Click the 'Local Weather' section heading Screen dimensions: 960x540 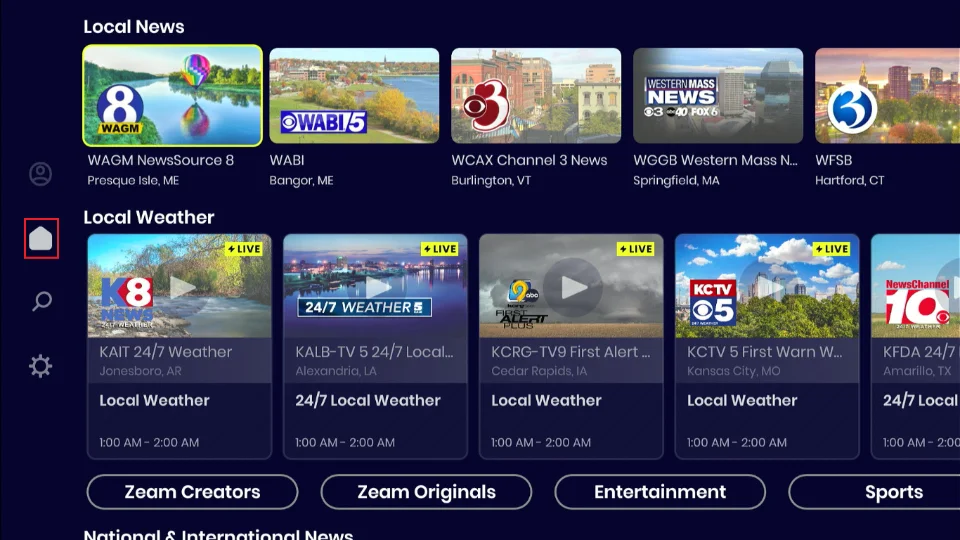149,217
